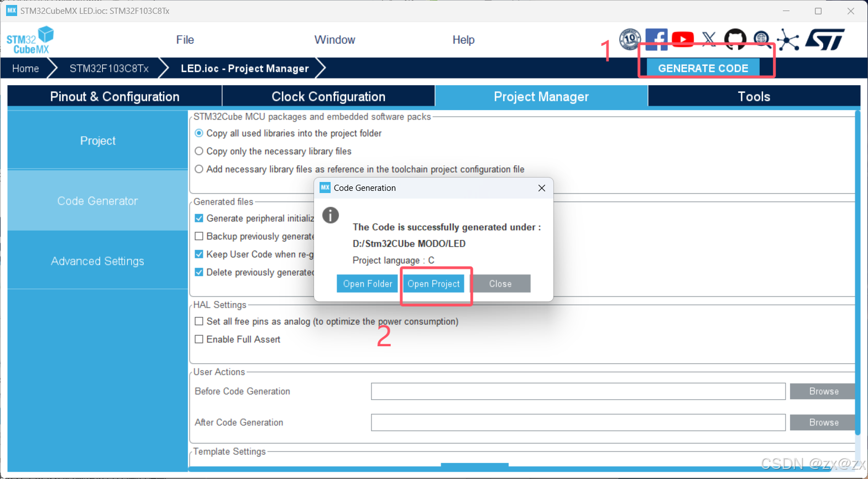The height and width of the screenshot is (479, 868).
Task: Click the Template Settings group label
Action: click(x=229, y=451)
